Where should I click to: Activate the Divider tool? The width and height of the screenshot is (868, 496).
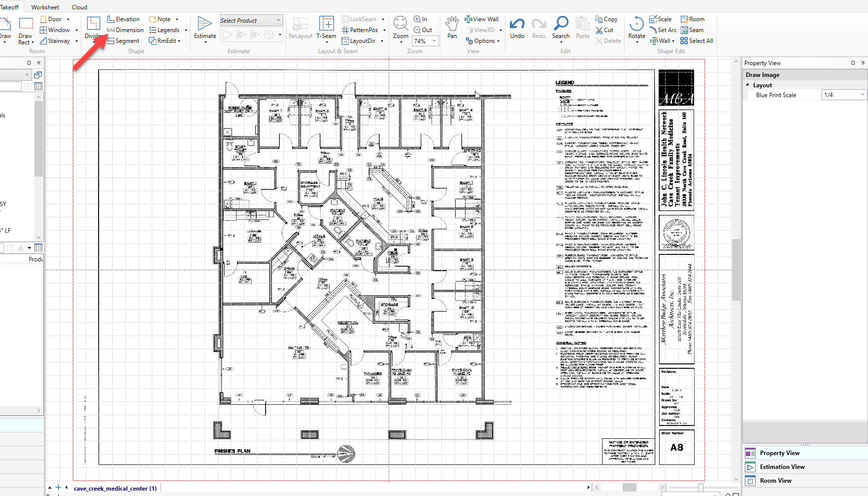[x=93, y=29]
